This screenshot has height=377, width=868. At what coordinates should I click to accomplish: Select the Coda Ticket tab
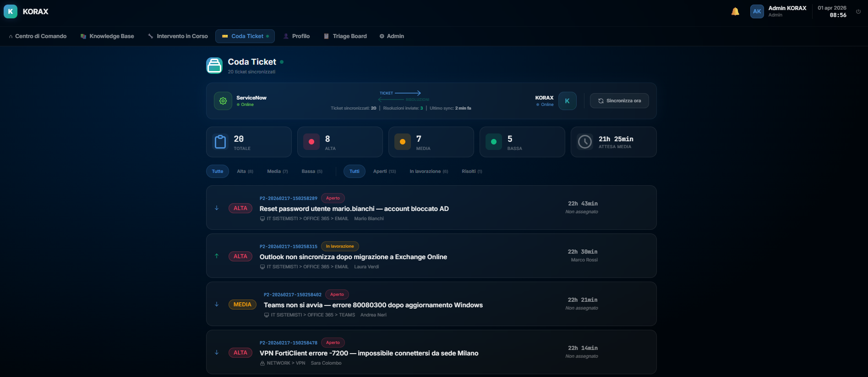click(245, 36)
